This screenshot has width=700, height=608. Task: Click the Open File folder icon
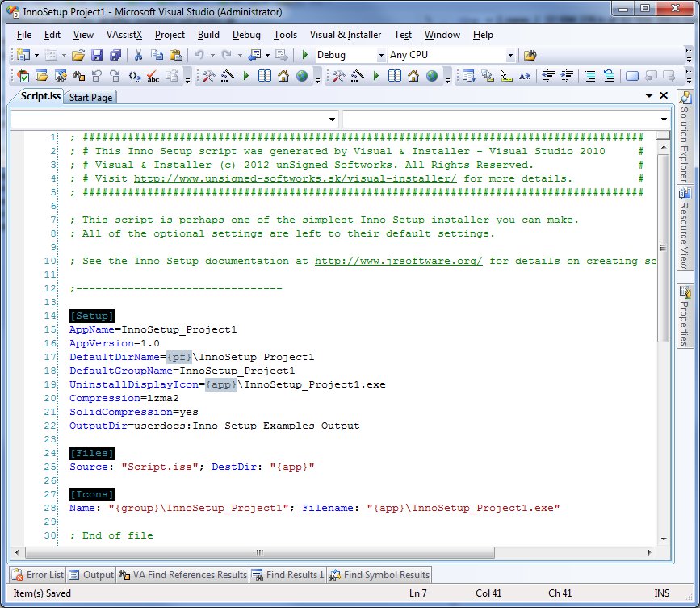pyautogui.click(x=78, y=55)
